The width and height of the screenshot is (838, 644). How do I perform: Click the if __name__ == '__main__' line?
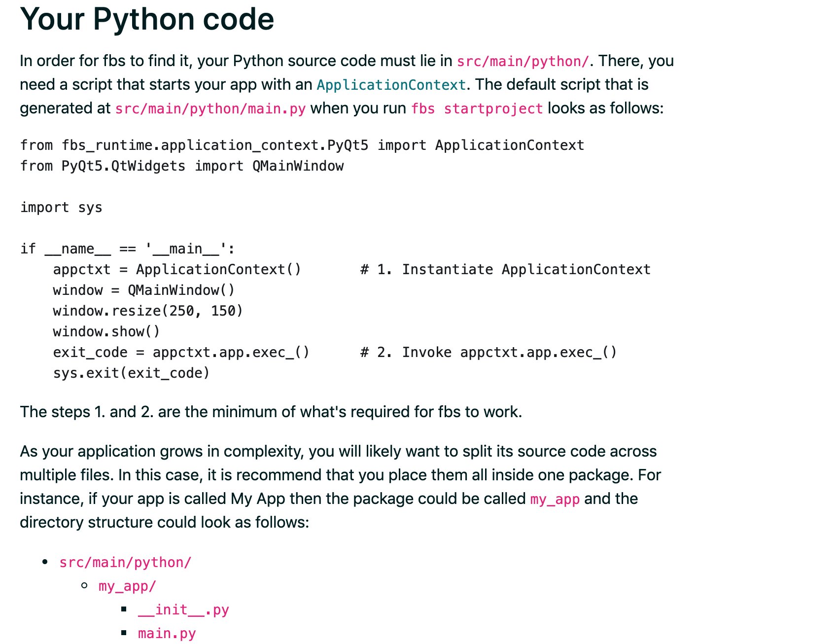point(128,249)
